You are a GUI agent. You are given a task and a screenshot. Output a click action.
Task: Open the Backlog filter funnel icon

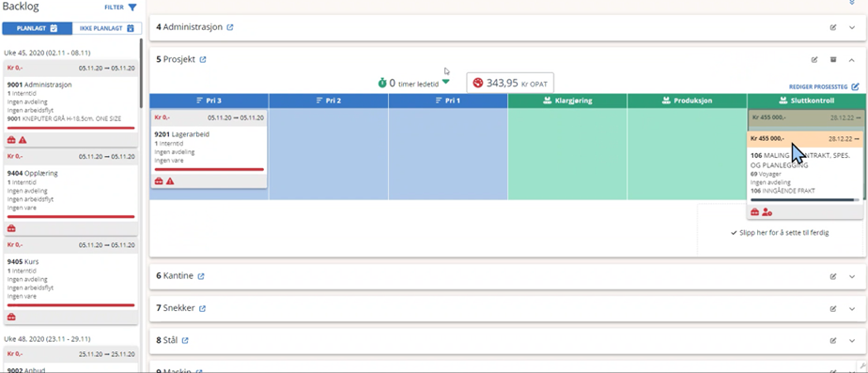(132, 8)
